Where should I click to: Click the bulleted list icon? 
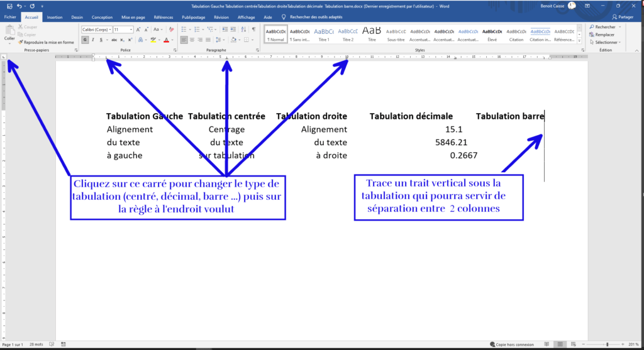pyautogui.click(x=184, y=29)
